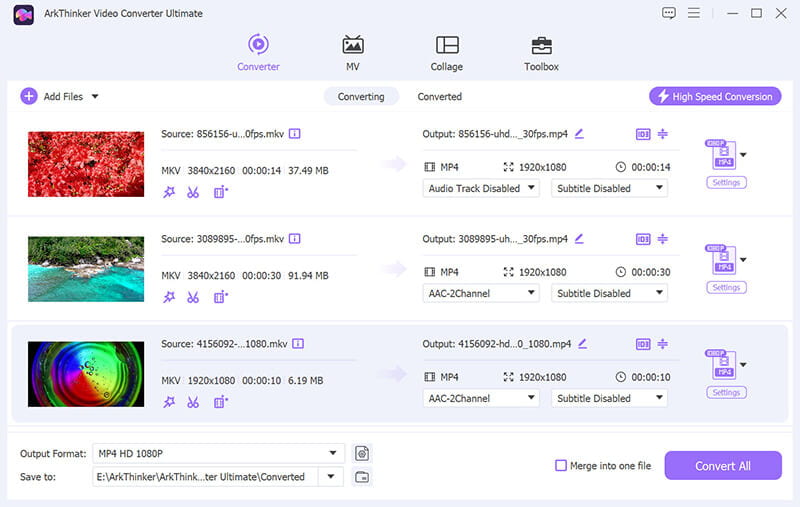The height and width of the screenshot is (507, 800).
Task: Click the Save to path field
Action: point(206,476)
